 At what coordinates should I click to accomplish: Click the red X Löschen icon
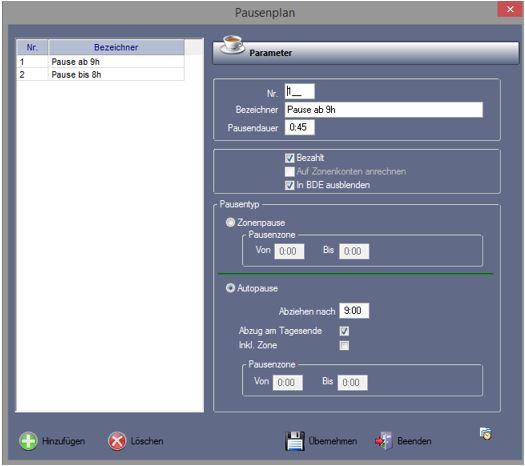point(117,441)
